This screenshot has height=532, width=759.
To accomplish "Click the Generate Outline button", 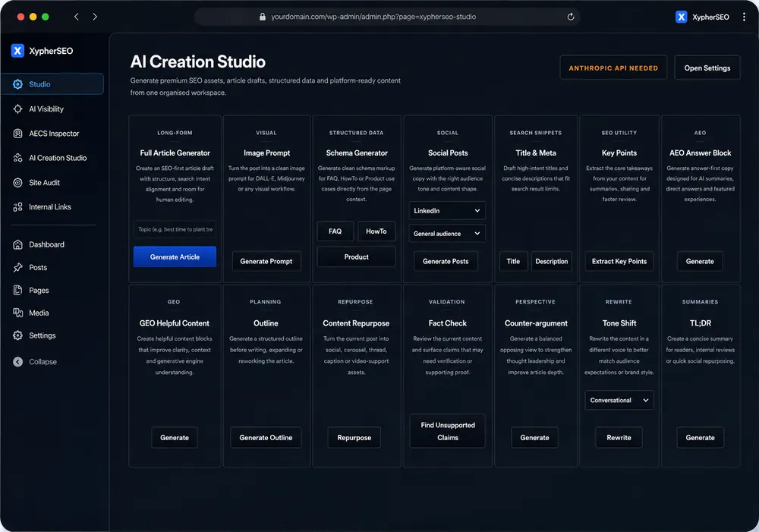I will (266, 438).
